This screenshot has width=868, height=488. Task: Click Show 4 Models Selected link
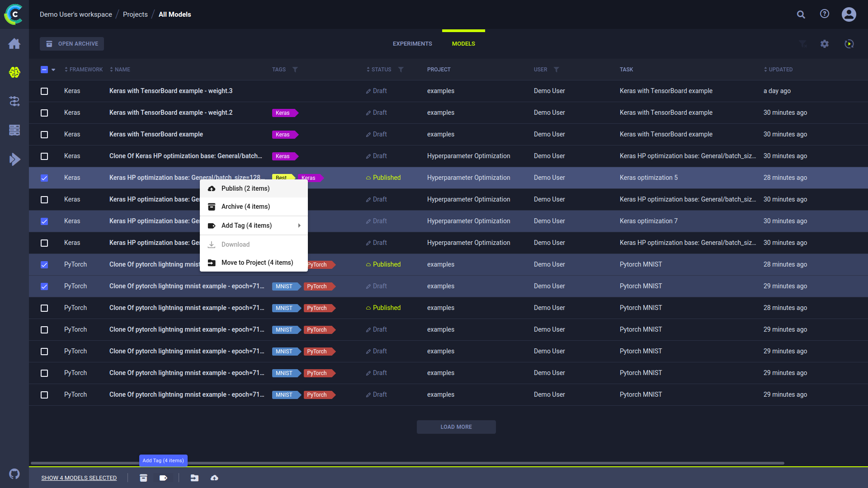click(79, 478)
